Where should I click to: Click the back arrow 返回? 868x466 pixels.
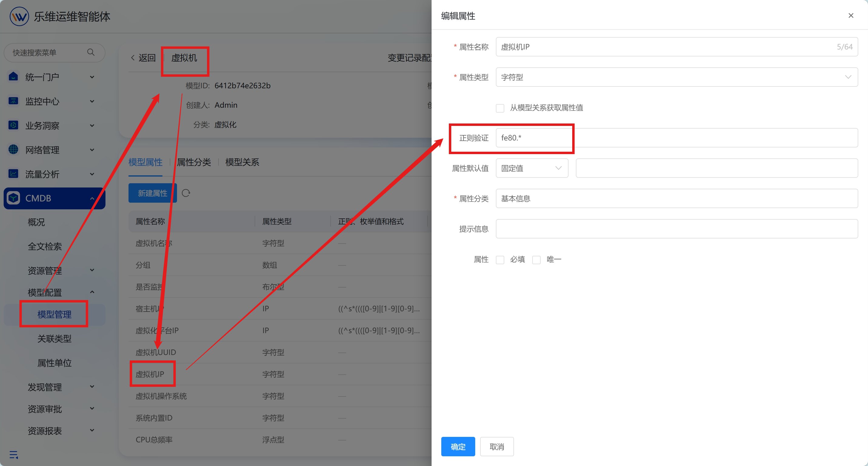[x=133, y=58]
